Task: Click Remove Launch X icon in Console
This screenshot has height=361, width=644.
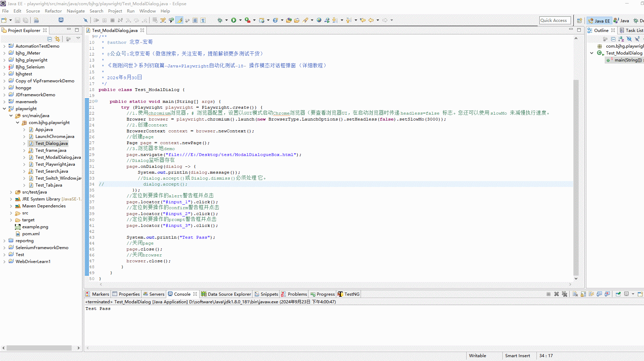Action: click(556, 294)
